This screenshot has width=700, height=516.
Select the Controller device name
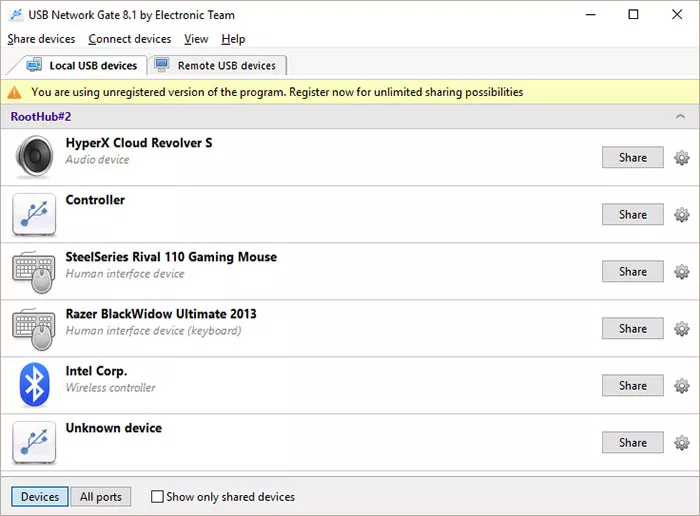[x=95, y=200]
